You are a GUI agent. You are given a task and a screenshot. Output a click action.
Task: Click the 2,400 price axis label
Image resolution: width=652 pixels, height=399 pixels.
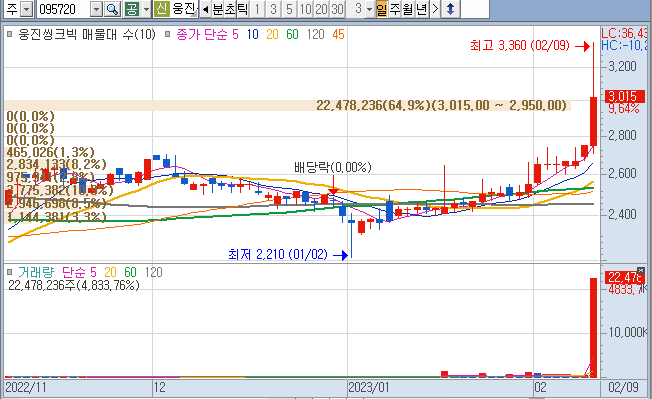pos(622,214)
